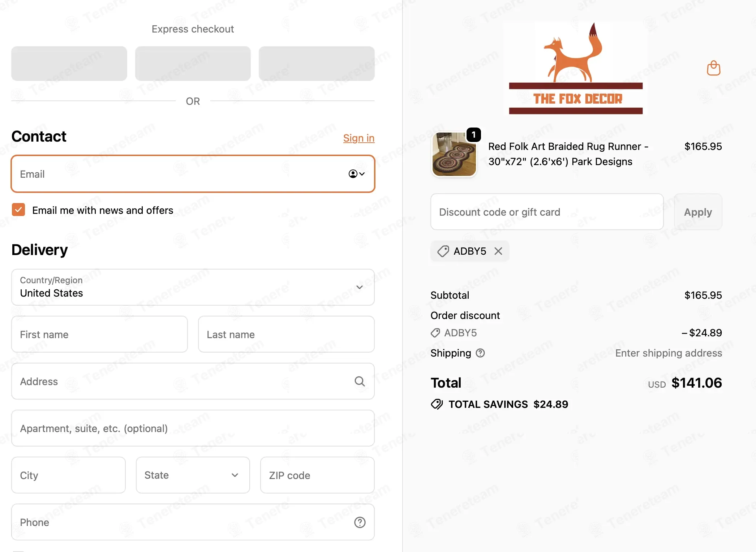Click the Shipping info question icon

click(480, 353)
